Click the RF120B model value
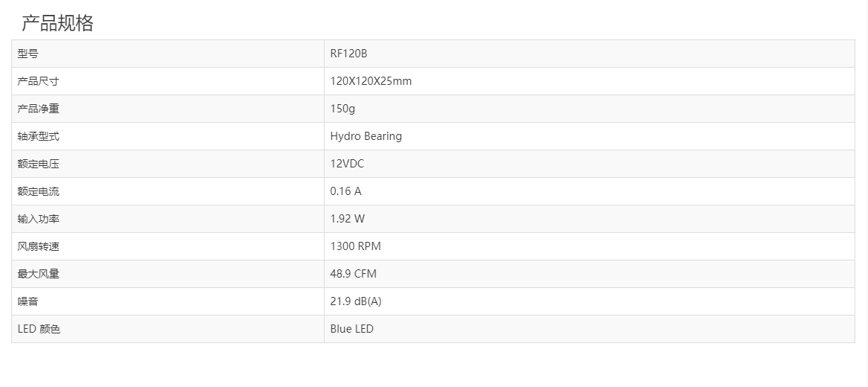The height and width of the screenshot is (387, 868). [348, 54]
